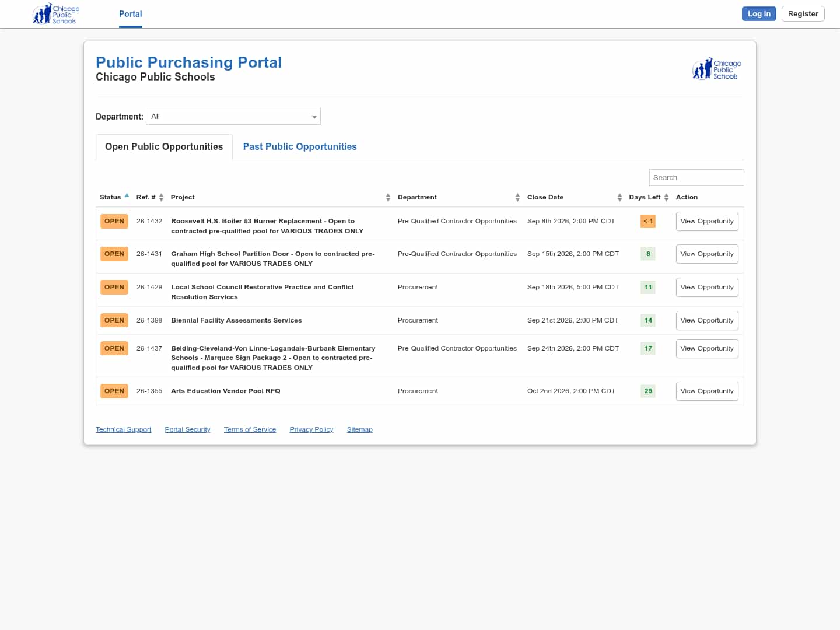Click reference number 26-1355

(149, 391)
